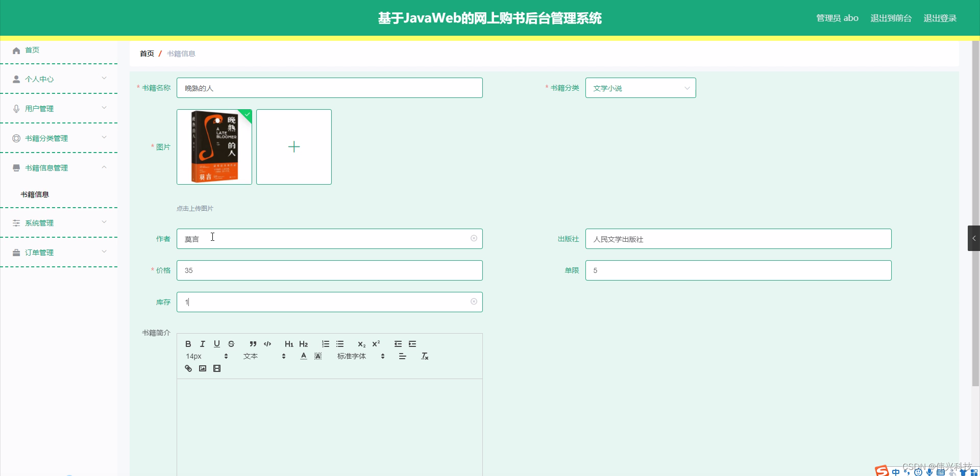Click the 首页 breadcrumb link
980x476 pixels.
pos(147,54)
